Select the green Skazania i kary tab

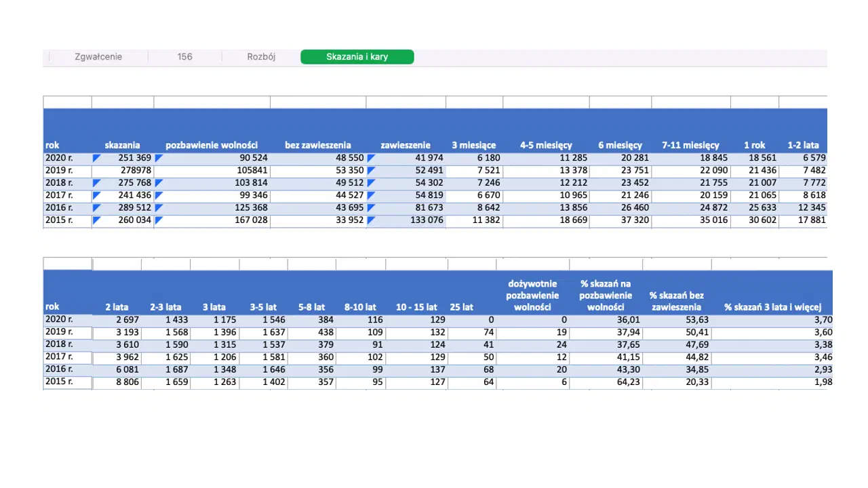coord(357,57)
